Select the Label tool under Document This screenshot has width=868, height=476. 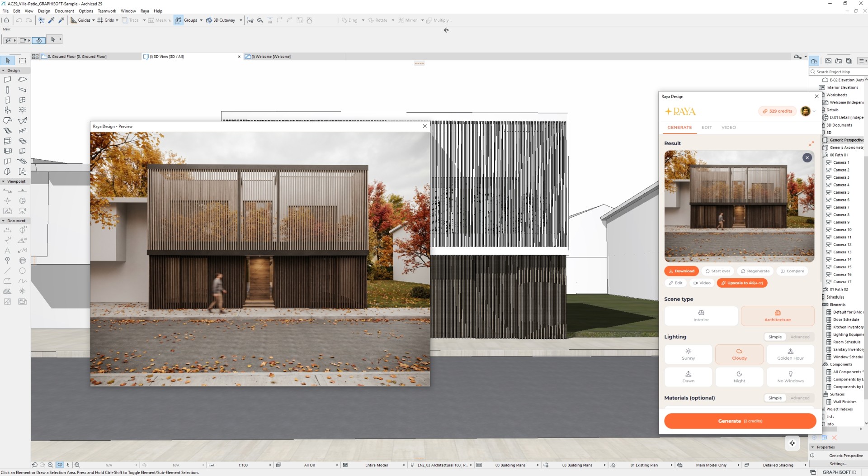click(x=23, y=250)
